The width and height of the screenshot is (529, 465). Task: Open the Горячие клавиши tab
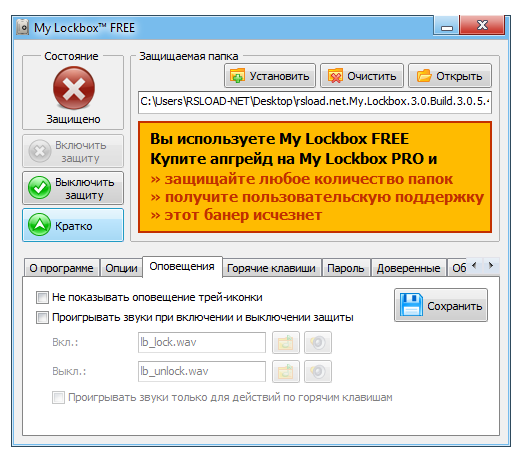pos(271,268)
